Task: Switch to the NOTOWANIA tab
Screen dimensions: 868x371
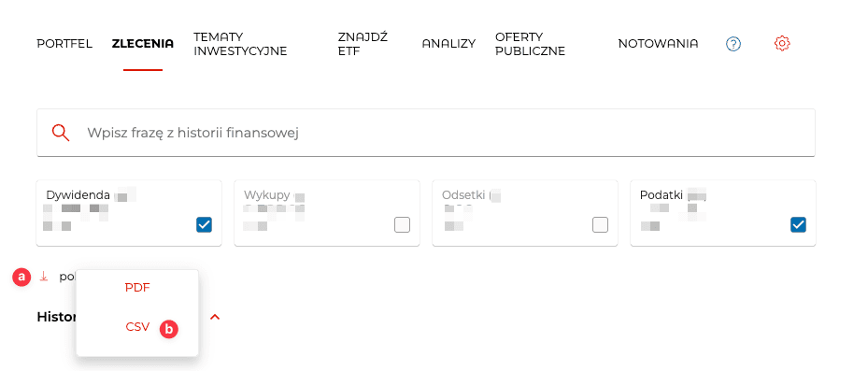Action: tap(658, 44)
